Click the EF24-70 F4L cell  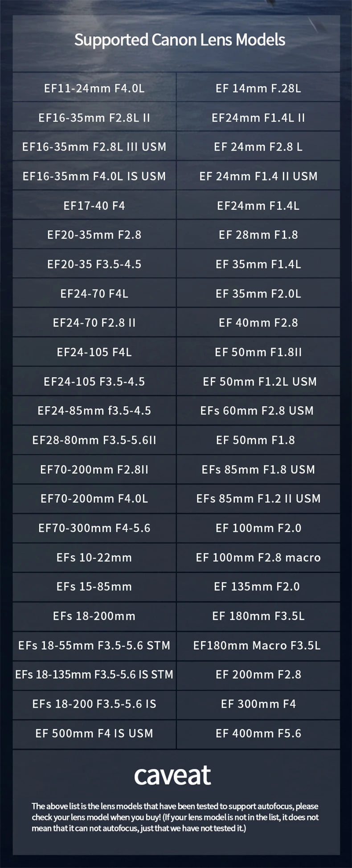(x=94, y=293)
